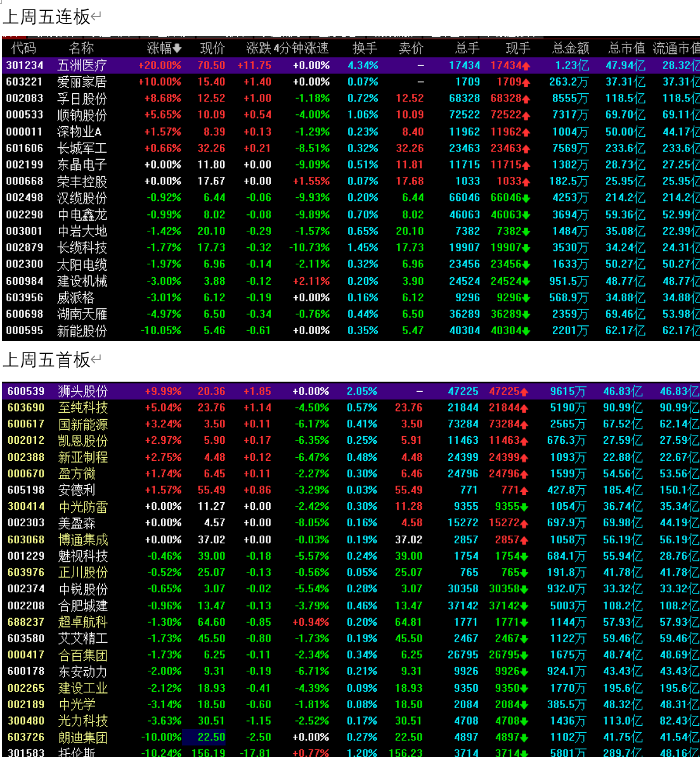Select stock 中岩大地
The height and width of the screenshot is (757, 700).
(82, 231)
